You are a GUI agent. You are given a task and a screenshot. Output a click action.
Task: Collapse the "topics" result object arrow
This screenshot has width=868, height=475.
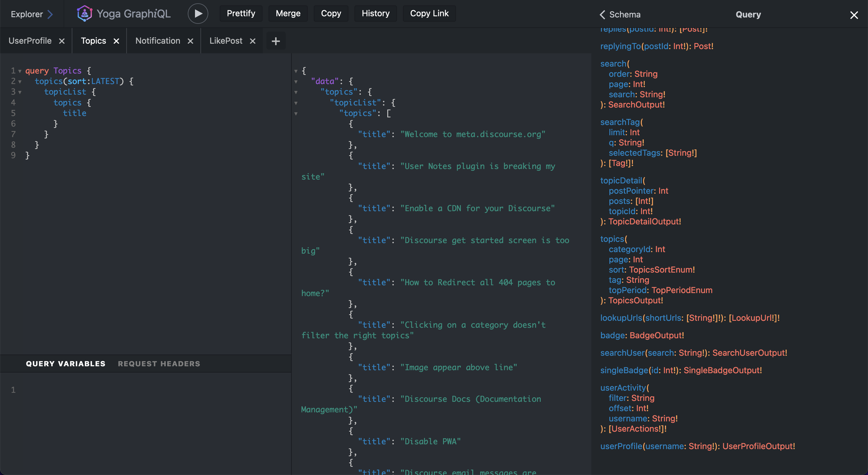click(x=296, y=92)
